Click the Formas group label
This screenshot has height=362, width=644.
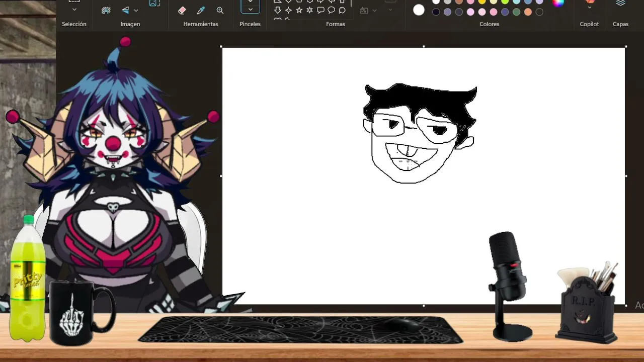(336, 24)
